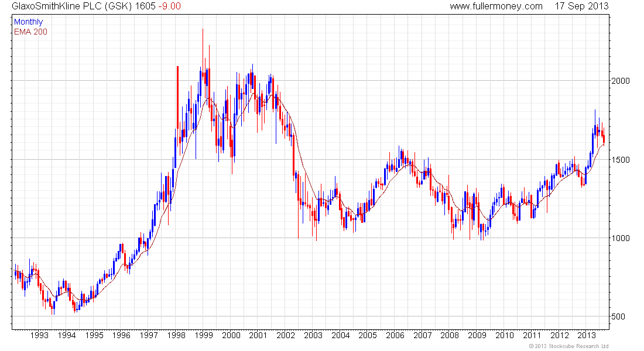This screenshot has width=644, height=351.
Task: Click the 2005 year axis label
Action: coord(368,335)
